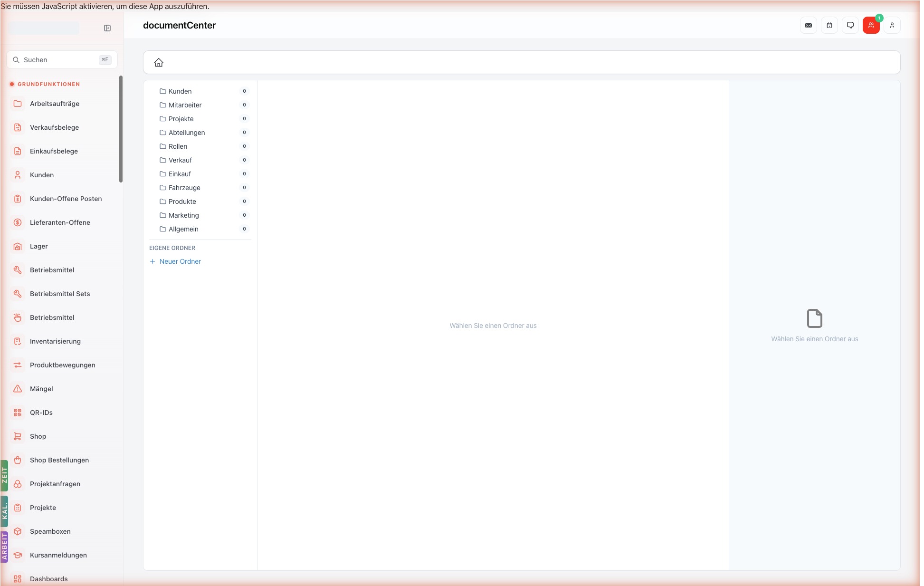Open the user profile icon in the header
The width and height of the screenshot is (924, 586).
click(x=892, y=25)
